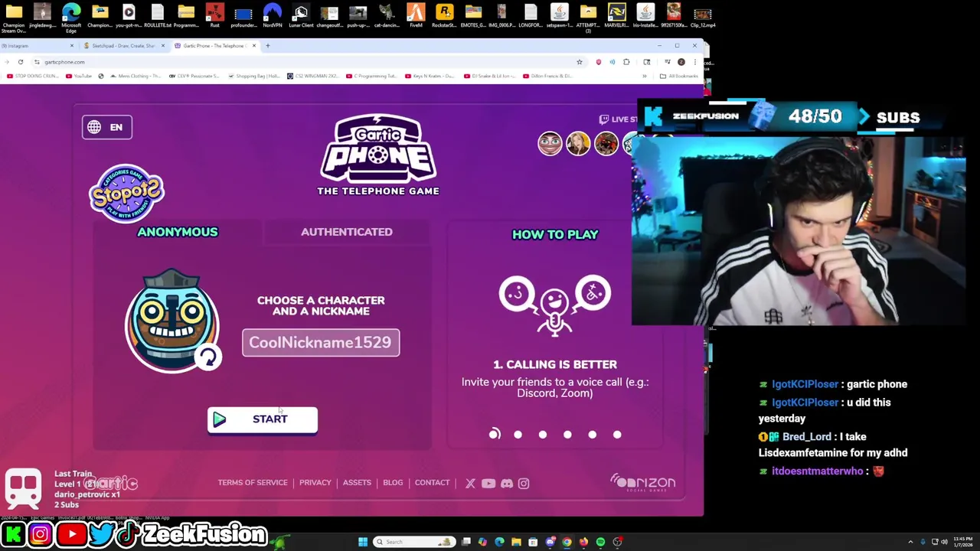The width and height of the screenshot is (980, 551).
Task: Open the ASSETS link
Action: [x=357, y=483]
